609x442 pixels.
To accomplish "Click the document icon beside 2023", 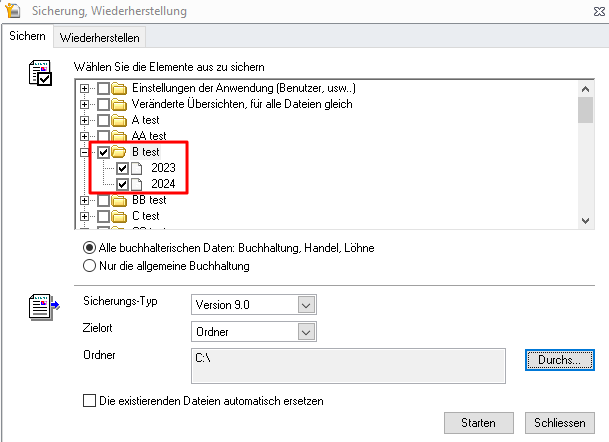I will point(139,168).
